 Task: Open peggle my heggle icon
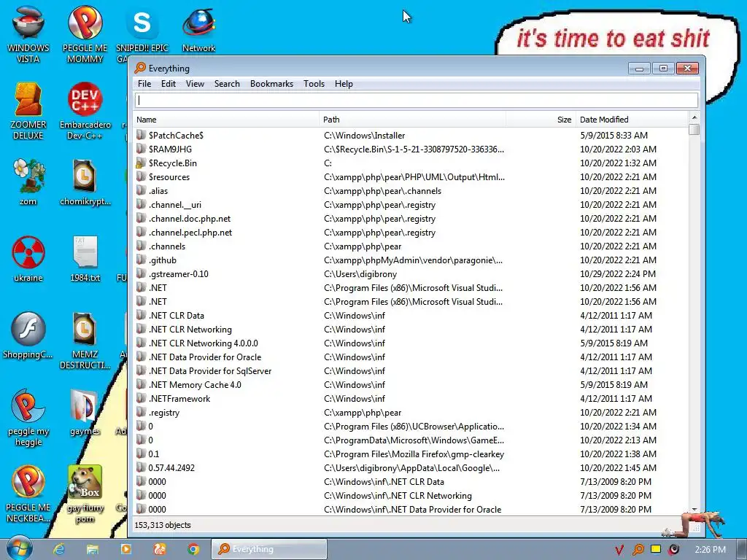(28, 418)
